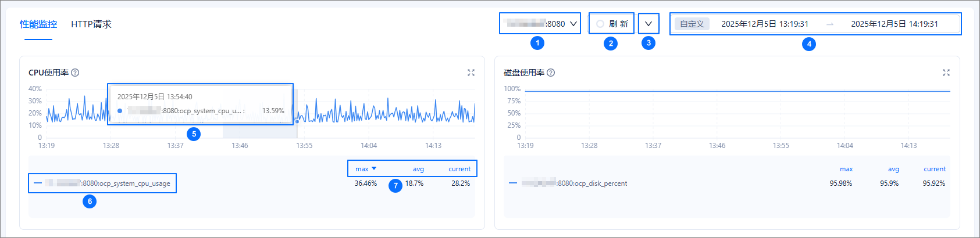Viewport: 980px width, 238px height.
Task: Toggle the ocp_system_cpu_usage legend series
Action: [102, 183]
